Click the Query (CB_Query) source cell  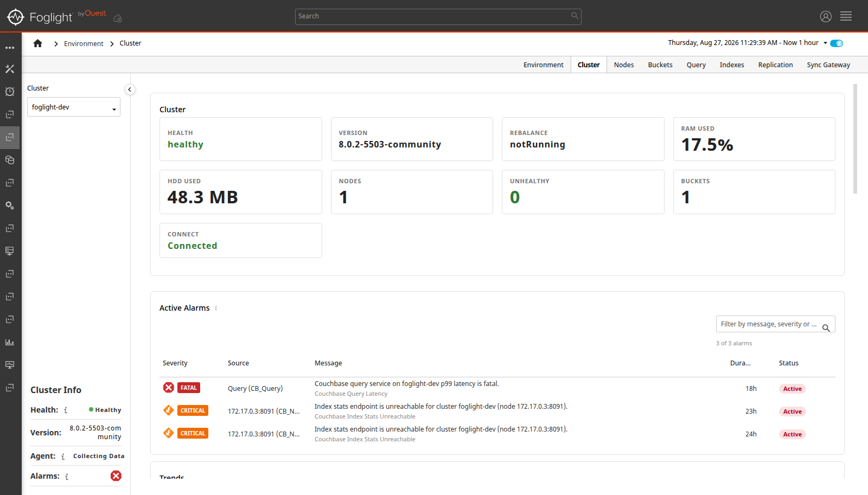pos(255,388)
